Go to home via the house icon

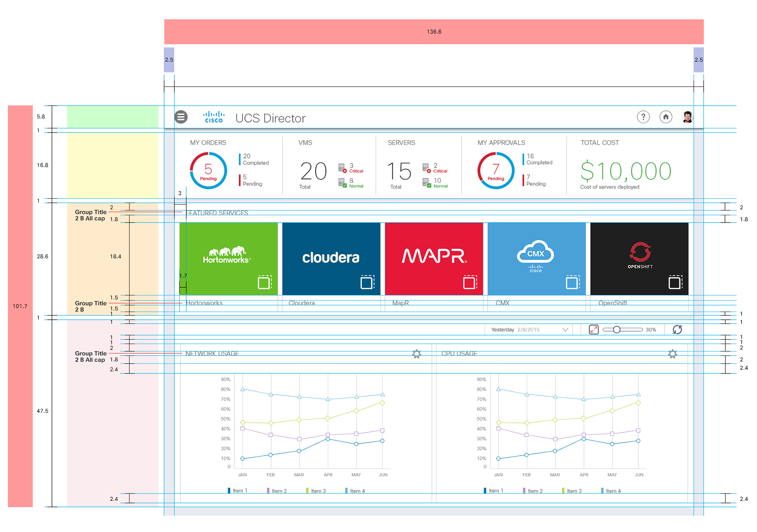tap(666, 117)
